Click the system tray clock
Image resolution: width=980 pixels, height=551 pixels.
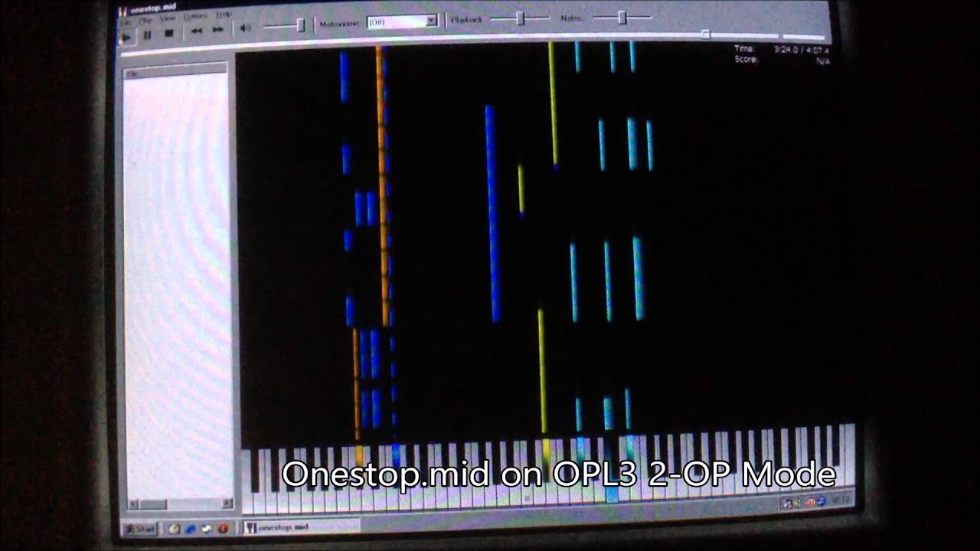841,500
